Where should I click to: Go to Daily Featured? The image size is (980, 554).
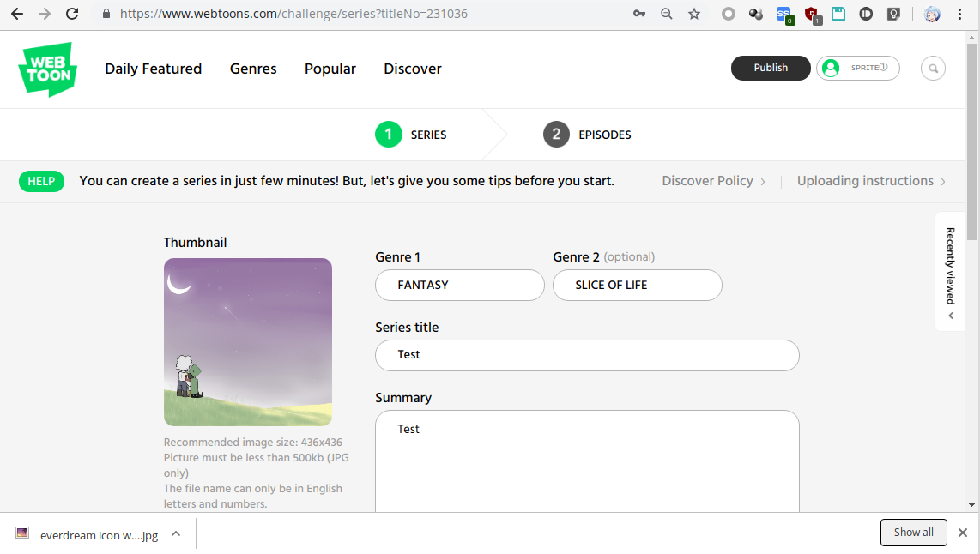click(153, 69)
